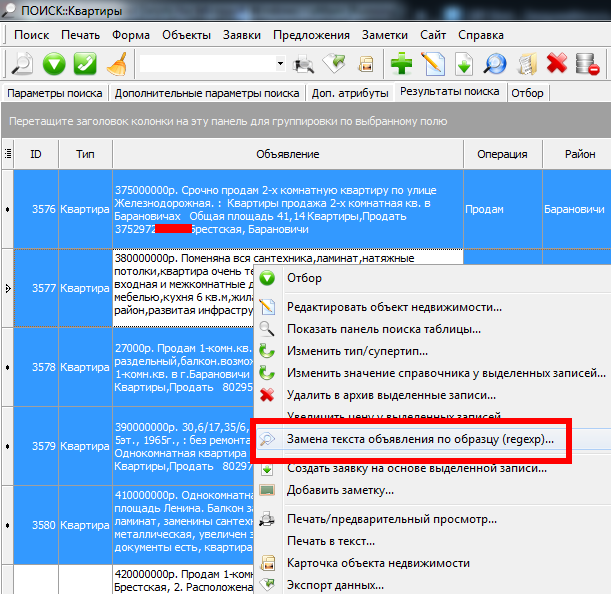Screen dimensions: 611x594
Task: Open the Доп. атрибуты tab
Action: point(349,93)
